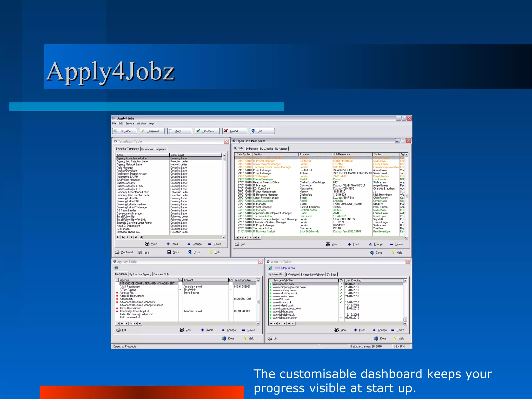532x399 pixels.
Task: Show Prospects via the green check button
Action: pyautogui.click(x=207, y=131)
